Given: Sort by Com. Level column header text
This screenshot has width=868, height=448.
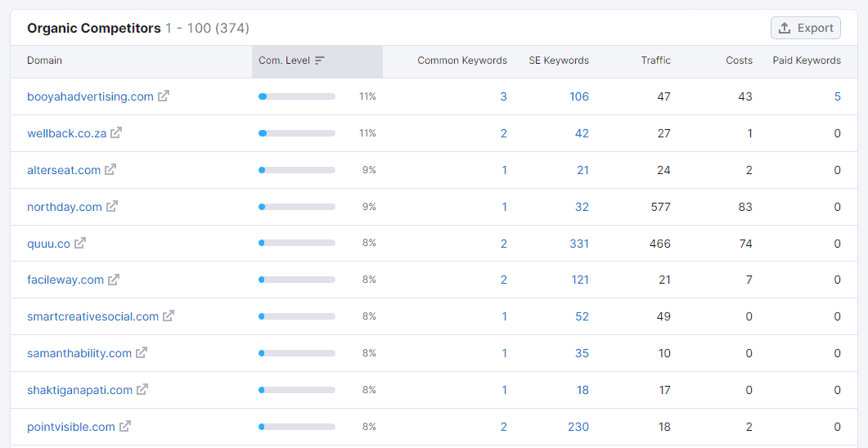Looking at the screenshot, I should point(284,60).
